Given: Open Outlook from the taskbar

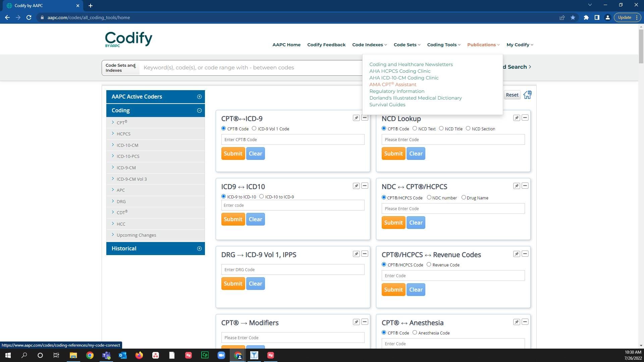Looking at the screenshot, I should click(123, 355).
